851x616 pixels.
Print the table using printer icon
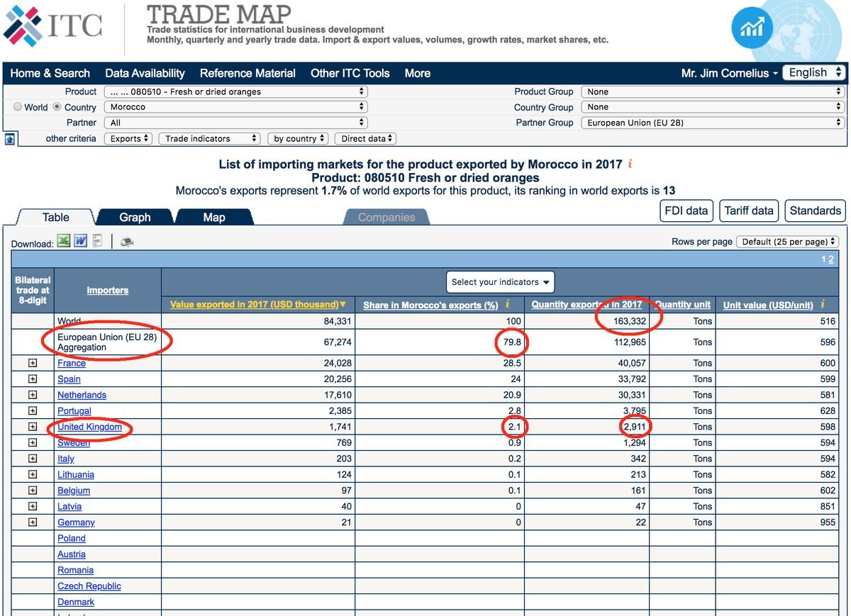tap(127, 242)
